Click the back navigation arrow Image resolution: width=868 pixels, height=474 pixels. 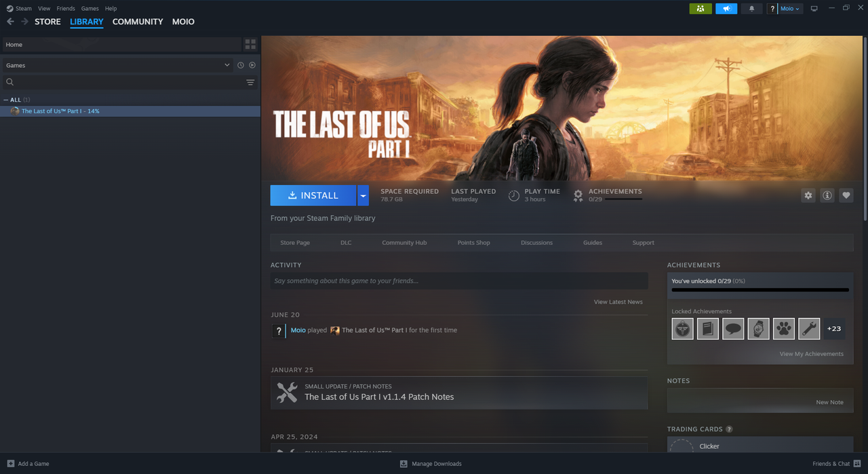tap(10, 22)
